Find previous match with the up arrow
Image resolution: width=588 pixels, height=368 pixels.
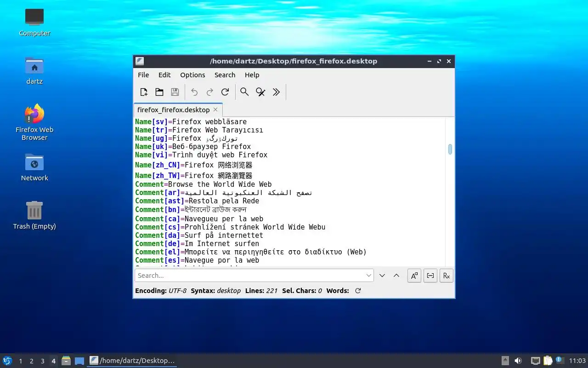396,276
